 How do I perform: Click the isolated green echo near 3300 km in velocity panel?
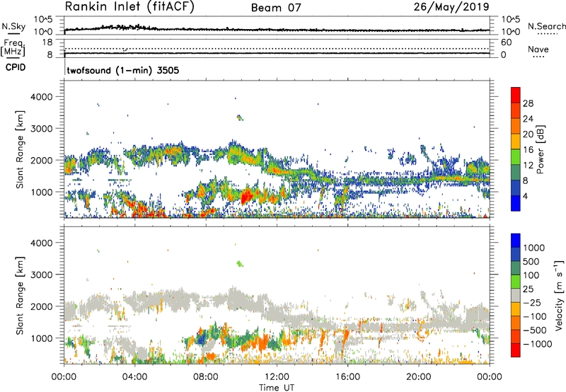point(240,264)
